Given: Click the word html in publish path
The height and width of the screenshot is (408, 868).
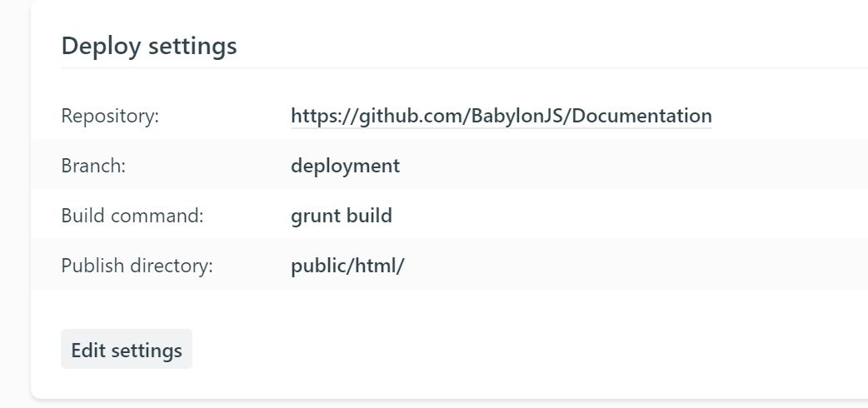Looking at the screenshot, I should tap(374, 266).
